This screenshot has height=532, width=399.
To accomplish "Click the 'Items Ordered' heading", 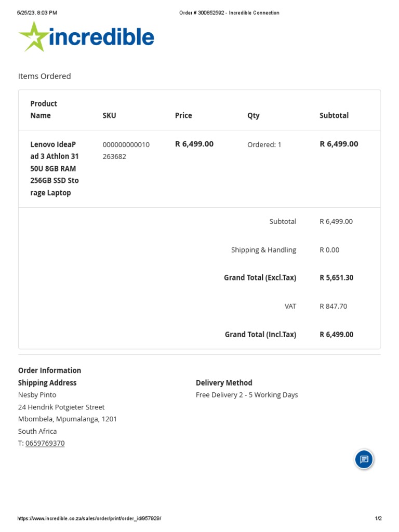I will [x=45, y=76].
